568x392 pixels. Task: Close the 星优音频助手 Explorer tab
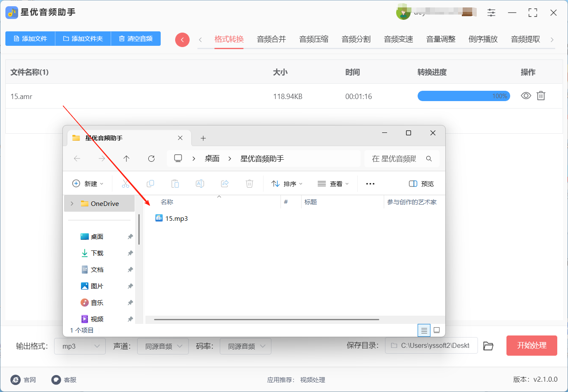[x=180, y=138]
